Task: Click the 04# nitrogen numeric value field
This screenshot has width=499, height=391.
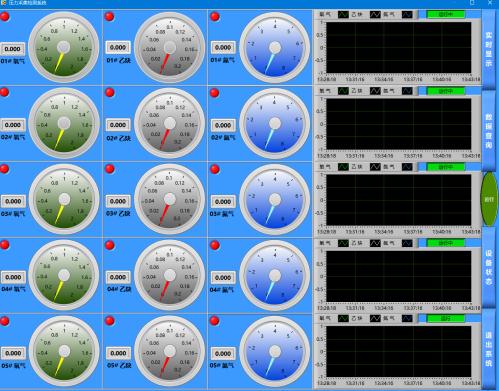Action: pyautogui.click(x=223, y=277)
